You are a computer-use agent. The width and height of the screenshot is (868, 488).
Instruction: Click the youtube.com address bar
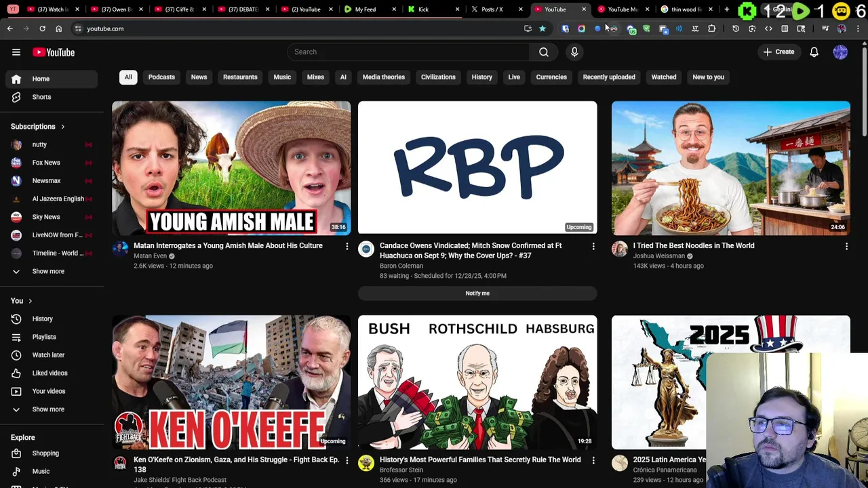coord(298,28)
